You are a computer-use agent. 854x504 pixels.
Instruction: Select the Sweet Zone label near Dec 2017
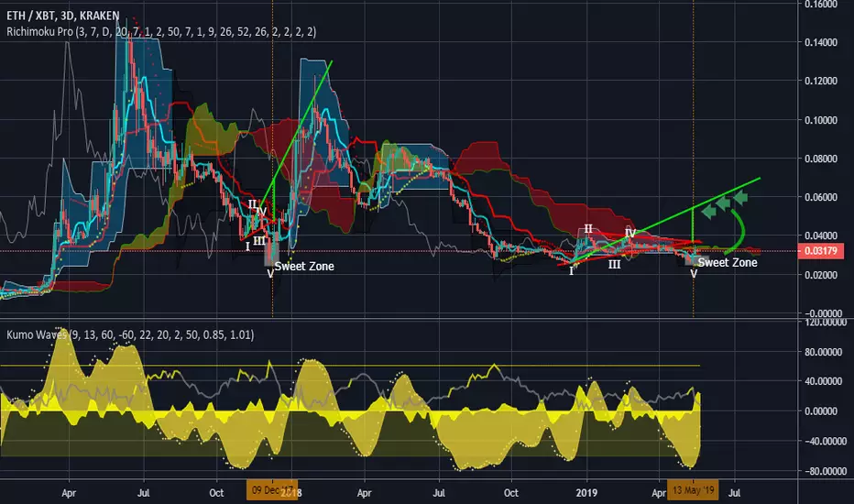(x=304, y=267)
